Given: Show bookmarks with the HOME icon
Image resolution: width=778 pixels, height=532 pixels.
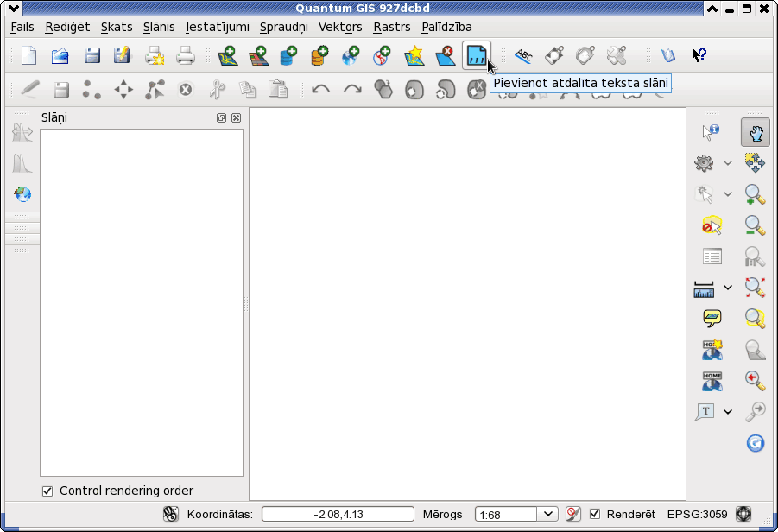Looking at the screenshot, I should (712, 381).
